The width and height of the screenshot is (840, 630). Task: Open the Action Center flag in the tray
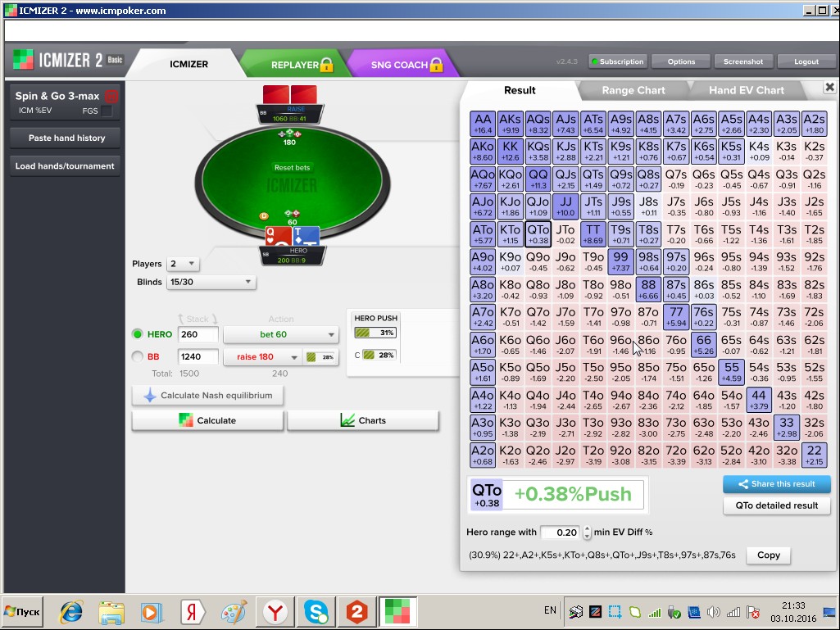click(x=752, y=612)
